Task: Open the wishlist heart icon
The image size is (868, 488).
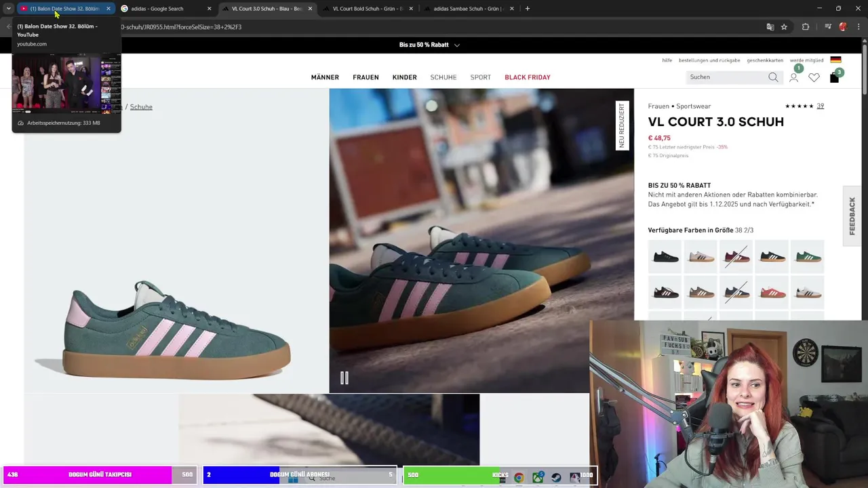Action: pyautogui.click(x=814, y=77)
